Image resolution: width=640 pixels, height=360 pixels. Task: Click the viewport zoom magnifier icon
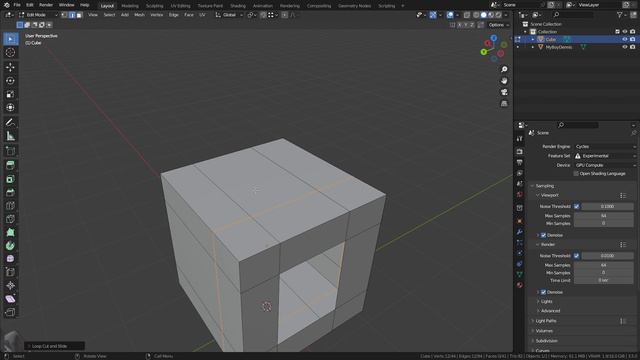[x=504, y=69]
